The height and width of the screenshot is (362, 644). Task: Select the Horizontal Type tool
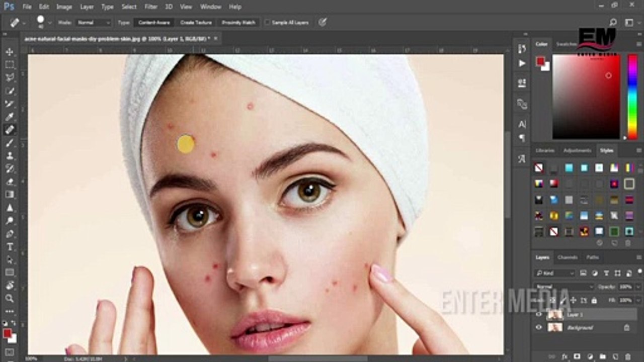point(10,247)
